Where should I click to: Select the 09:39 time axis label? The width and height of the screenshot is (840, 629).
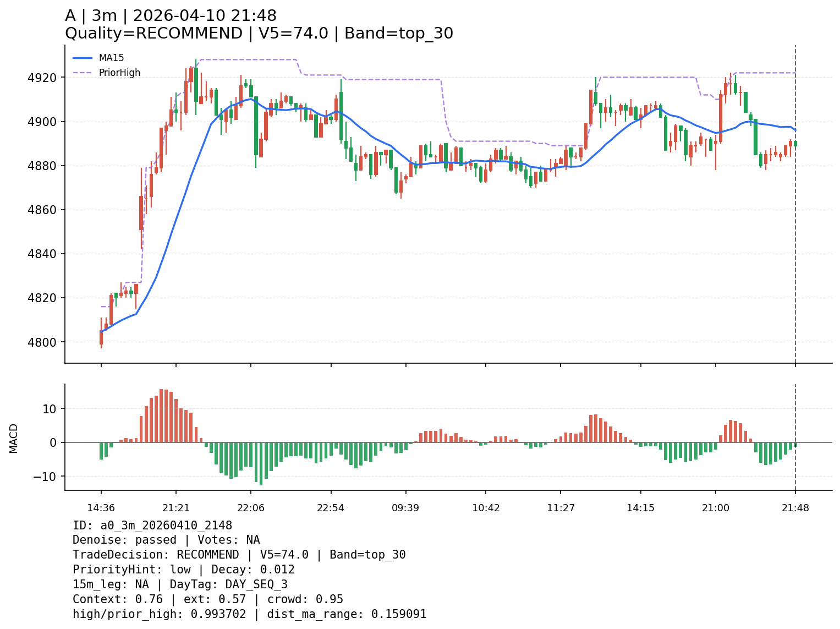coord(405,508)
